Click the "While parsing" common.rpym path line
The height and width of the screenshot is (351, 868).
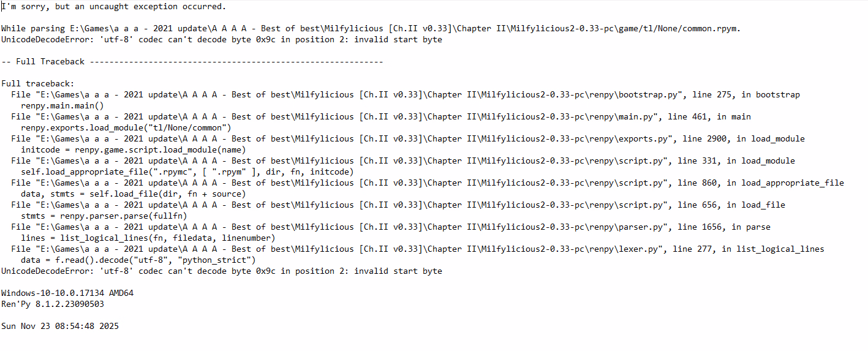click(x=371, y=29)
